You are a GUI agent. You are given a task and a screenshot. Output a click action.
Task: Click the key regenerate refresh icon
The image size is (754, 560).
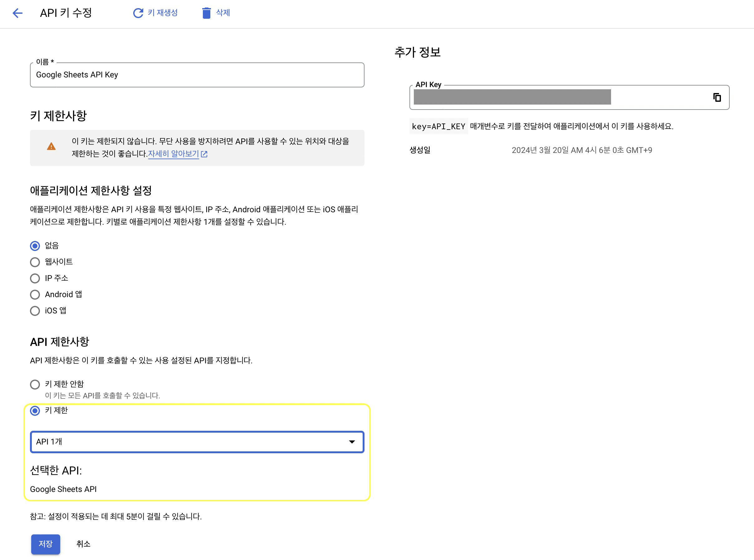click(138, 13)
